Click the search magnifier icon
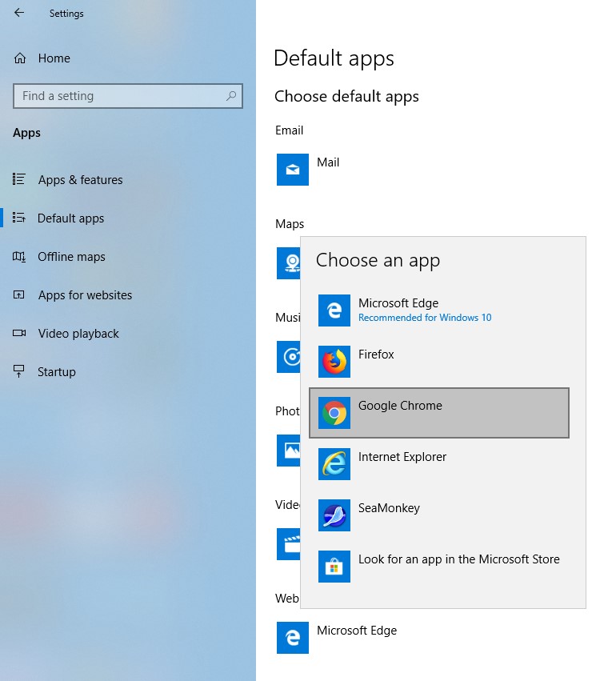616x681 pixels. coord(231,95)
